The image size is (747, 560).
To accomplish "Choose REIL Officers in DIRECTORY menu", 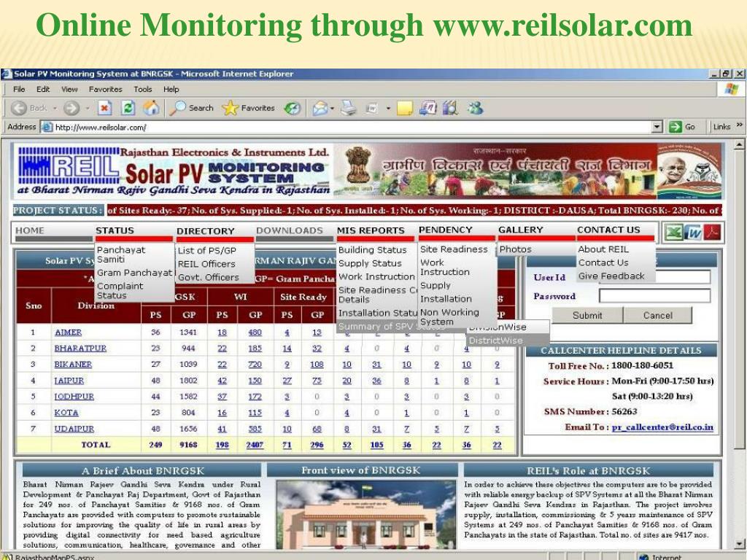I will [206, 264].
